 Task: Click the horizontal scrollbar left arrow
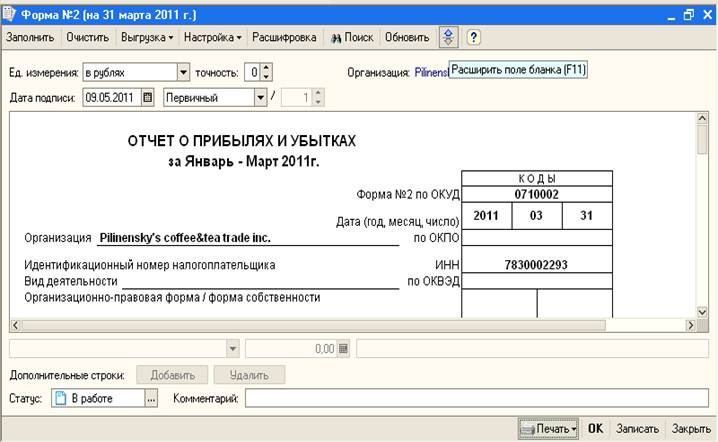point(15,326)
